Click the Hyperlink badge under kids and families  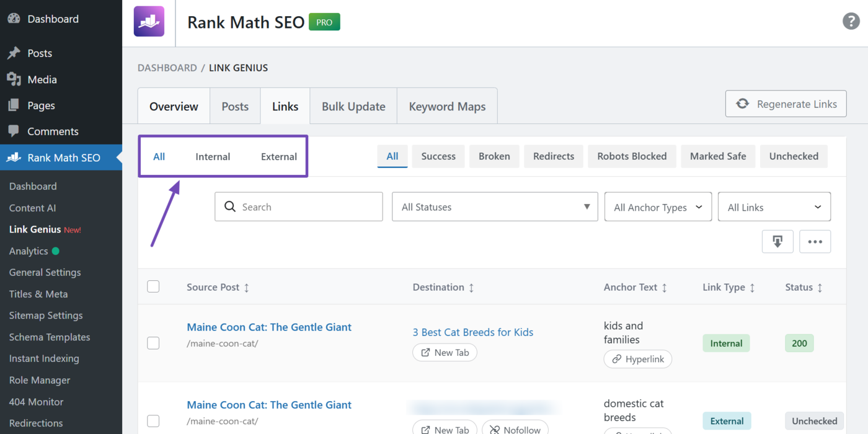coord(637,359)
